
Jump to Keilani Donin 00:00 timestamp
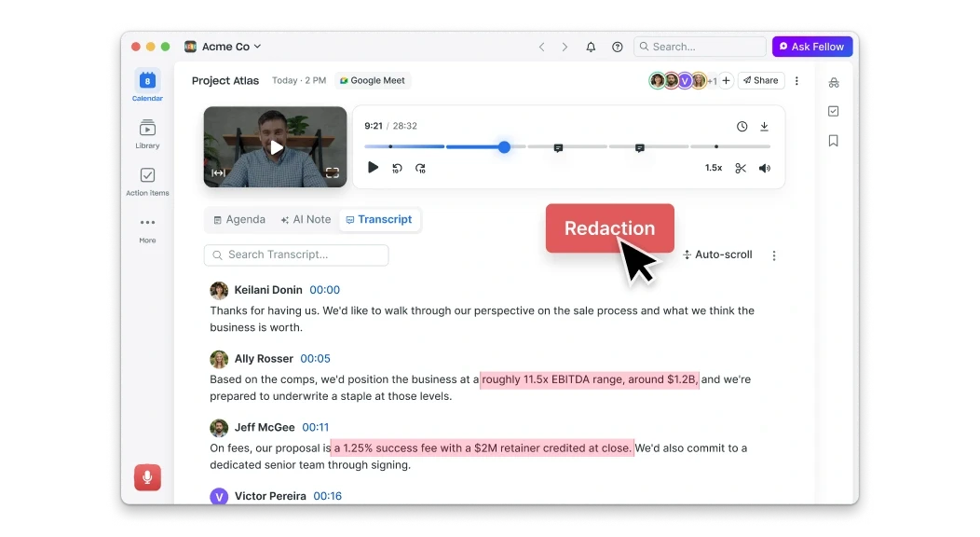click(324, 290)
